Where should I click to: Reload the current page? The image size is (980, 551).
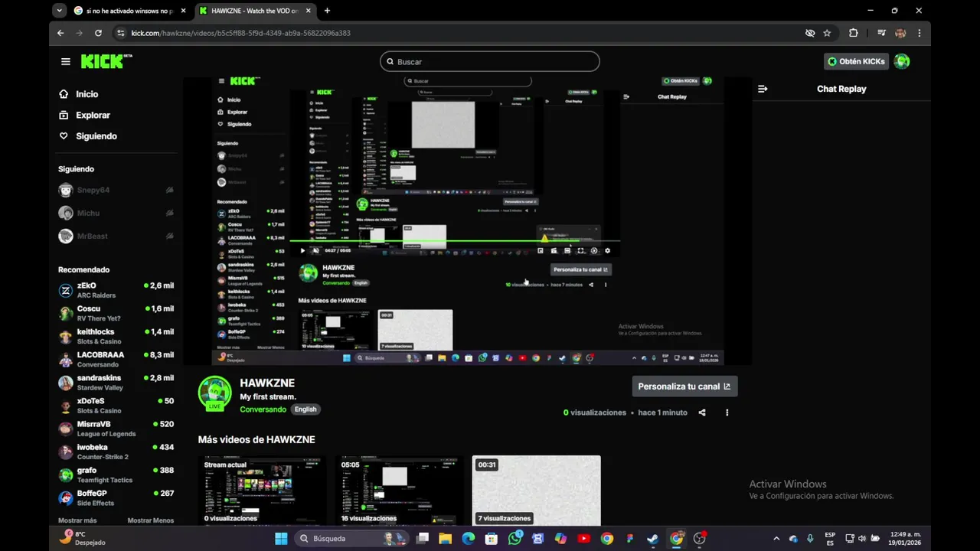coord(98,33)
